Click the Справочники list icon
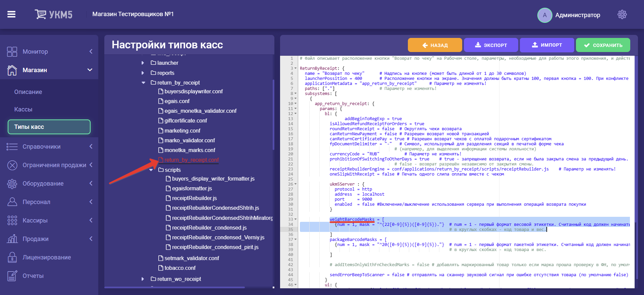This screenshot has width=644, height=295. 12,147
